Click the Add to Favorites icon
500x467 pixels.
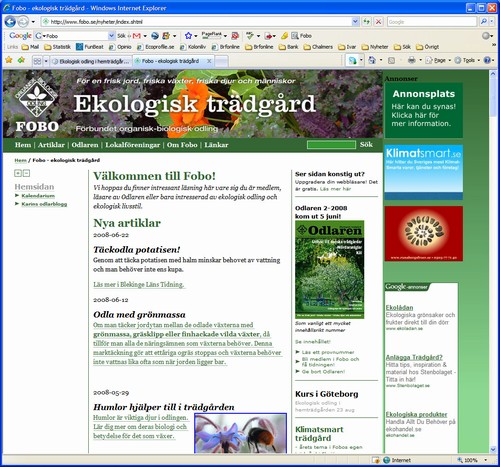21,60
